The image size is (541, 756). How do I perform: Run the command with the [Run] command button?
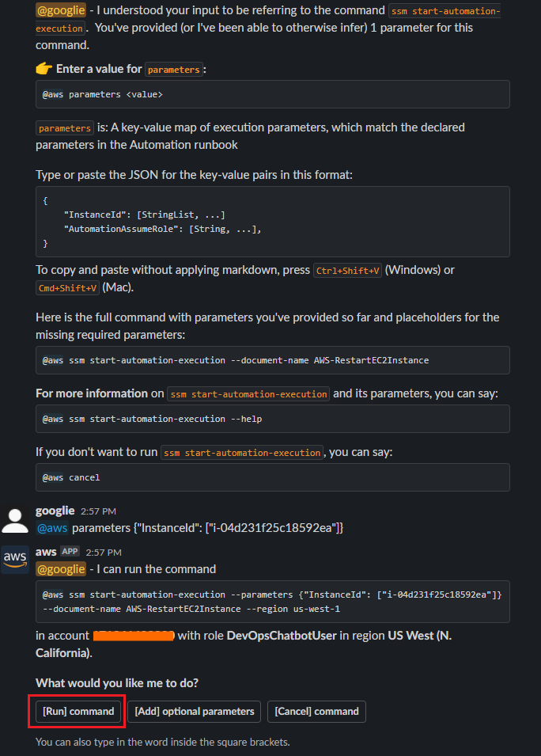pos(76,711)
